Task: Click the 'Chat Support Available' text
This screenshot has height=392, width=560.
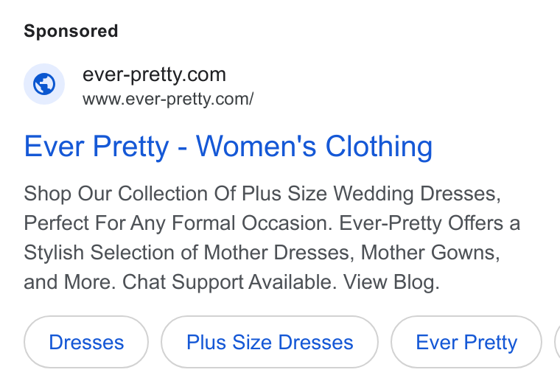Action: coord(230,282)
